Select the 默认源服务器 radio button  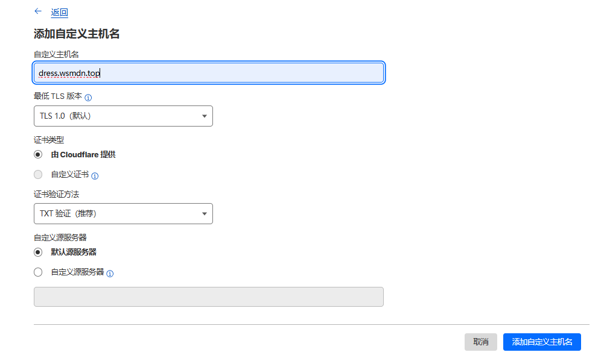(39, 252)
